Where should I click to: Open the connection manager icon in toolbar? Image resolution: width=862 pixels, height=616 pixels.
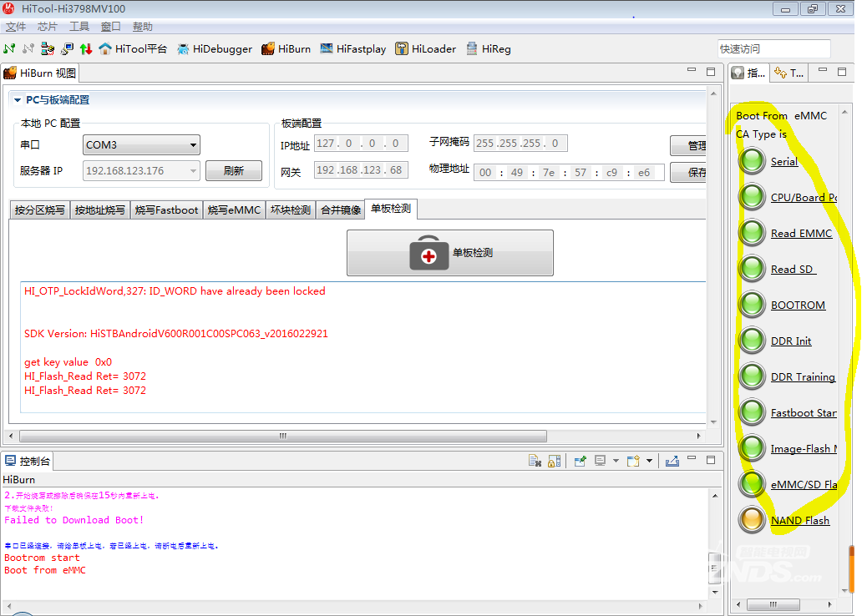click(x=48, y=49)
